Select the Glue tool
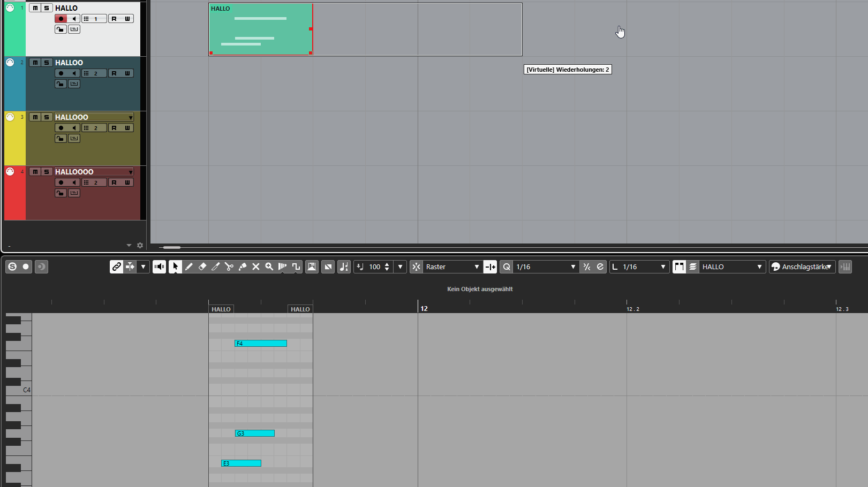The width and height of the screenshot is (868, 487). [x=242, y=267]
